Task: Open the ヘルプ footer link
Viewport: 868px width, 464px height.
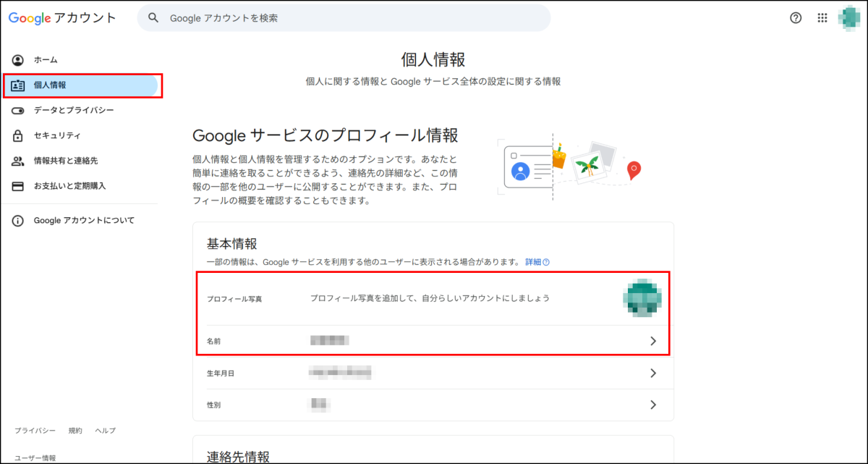Action: pos(105,431)
